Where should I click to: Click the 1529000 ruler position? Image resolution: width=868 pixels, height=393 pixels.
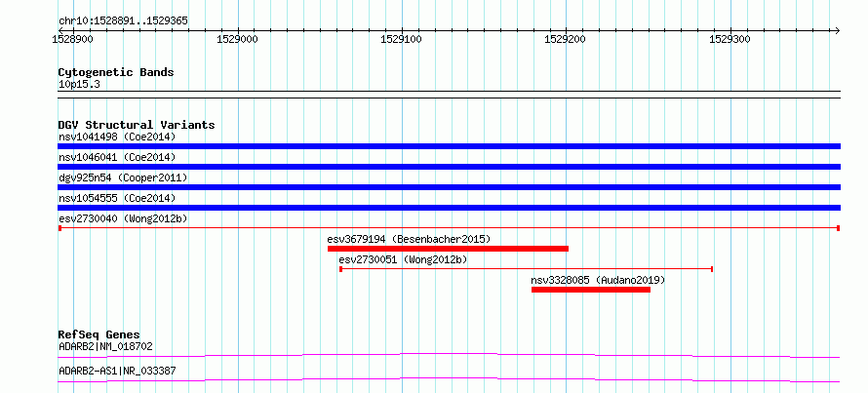coord(238,39)
